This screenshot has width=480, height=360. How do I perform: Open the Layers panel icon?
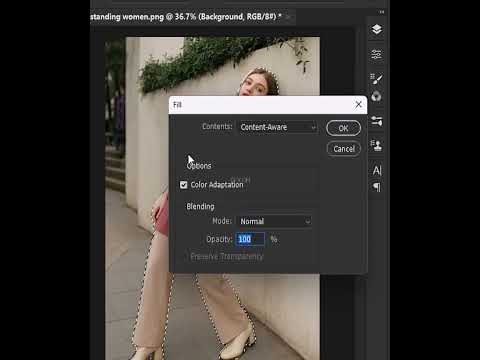click(x=377, y=29)
